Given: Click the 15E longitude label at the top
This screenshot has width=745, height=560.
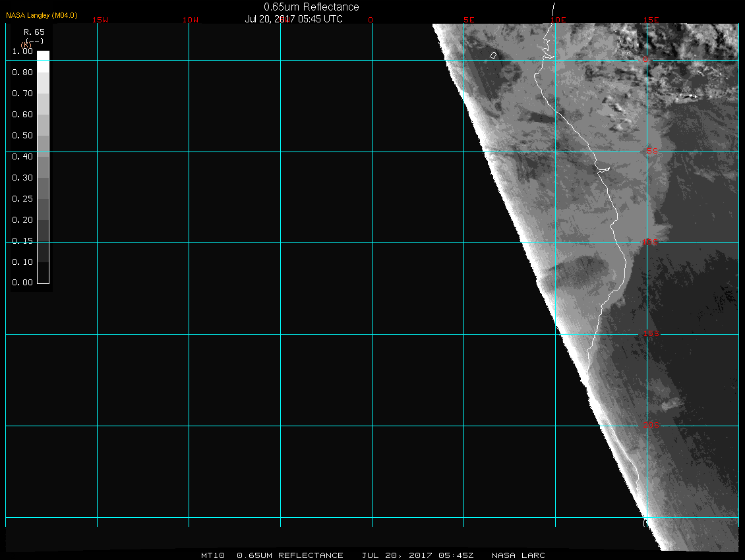Looking at the screenshot, I should tap(651, 20).
